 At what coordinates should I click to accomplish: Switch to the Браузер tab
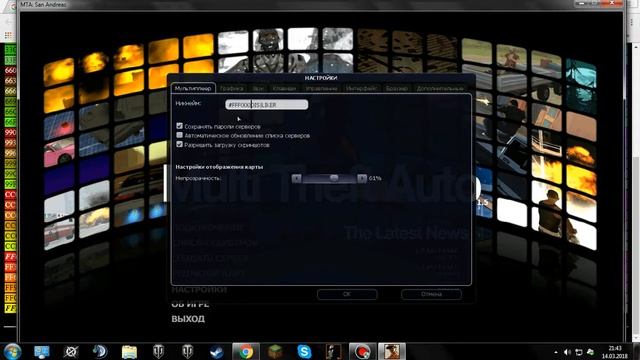coord(396,88)
